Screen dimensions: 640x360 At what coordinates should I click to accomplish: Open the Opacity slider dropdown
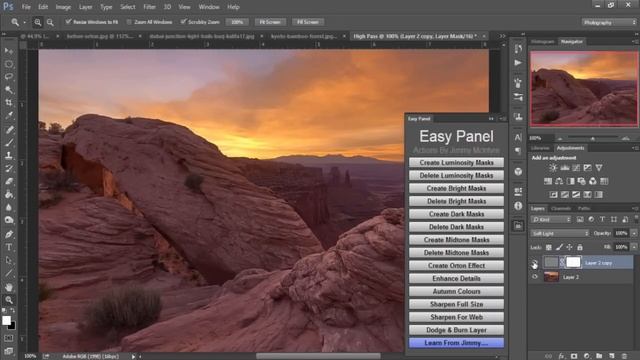(x=634, y=233)
